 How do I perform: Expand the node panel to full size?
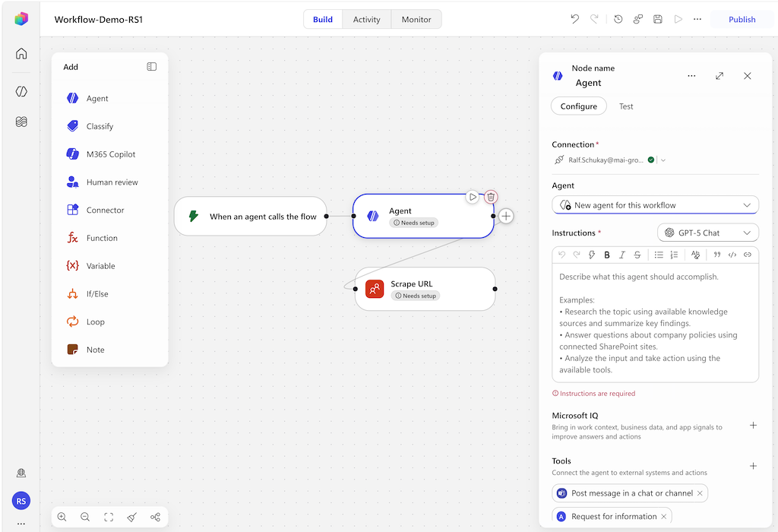[x=719, y=76]
